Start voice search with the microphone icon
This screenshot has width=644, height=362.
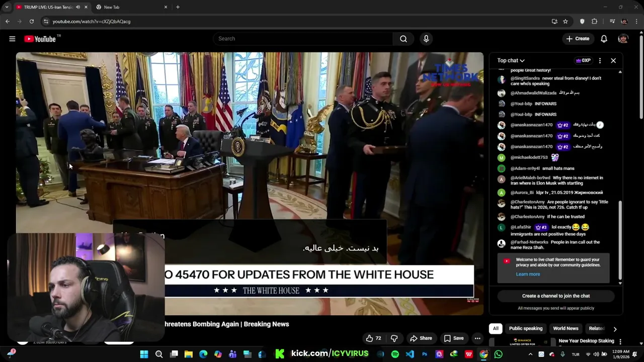point(426,39)
